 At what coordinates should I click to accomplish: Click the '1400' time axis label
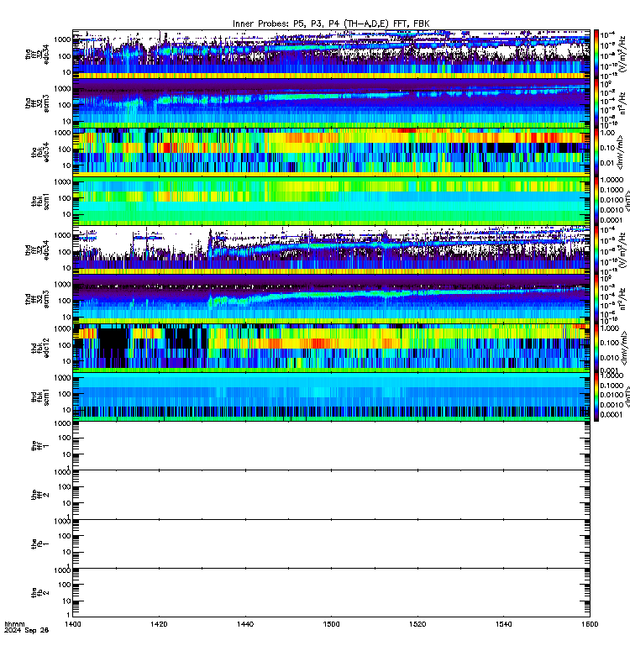(x=72, y=624)
